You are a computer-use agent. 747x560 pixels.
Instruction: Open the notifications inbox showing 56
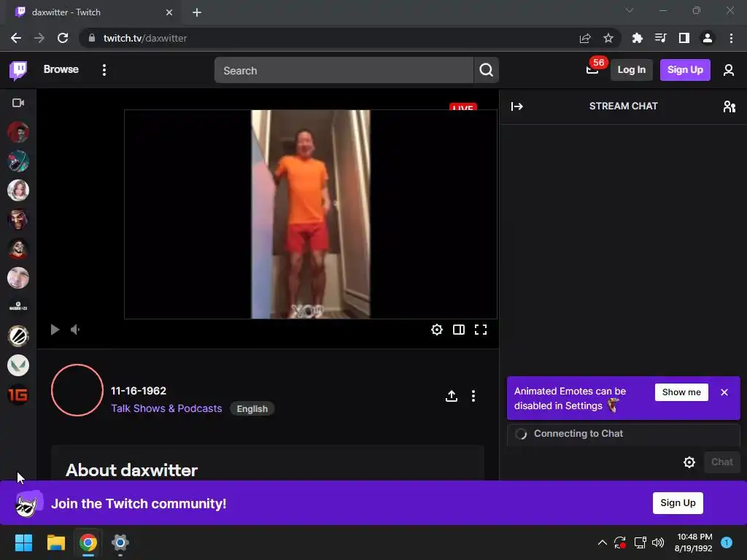[594, 69]
